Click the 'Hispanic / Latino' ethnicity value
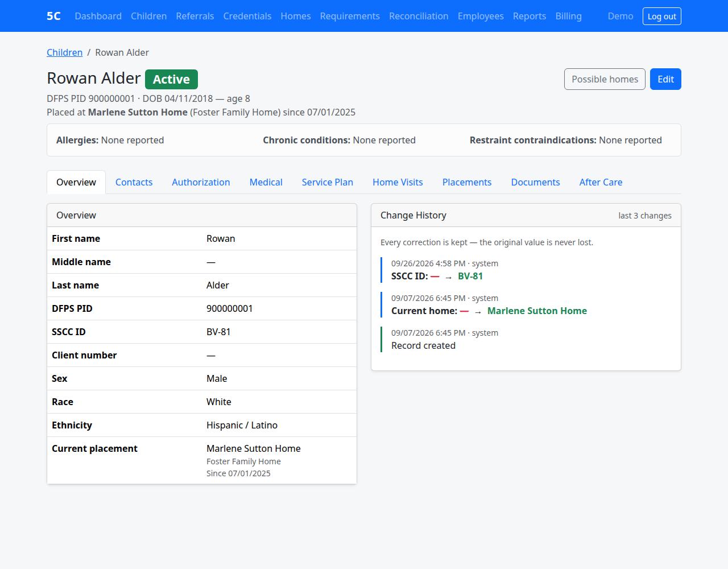 (x=242, y=425)
